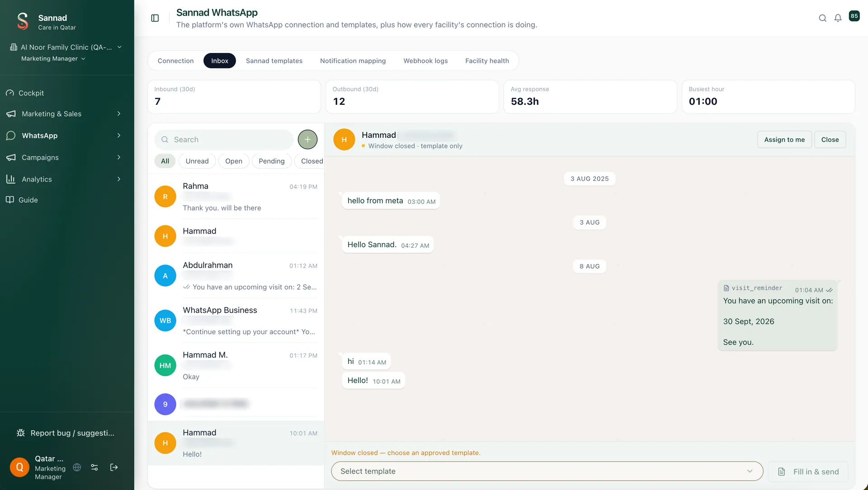Open the facility selector Al Noor Family Clinic

66,47
